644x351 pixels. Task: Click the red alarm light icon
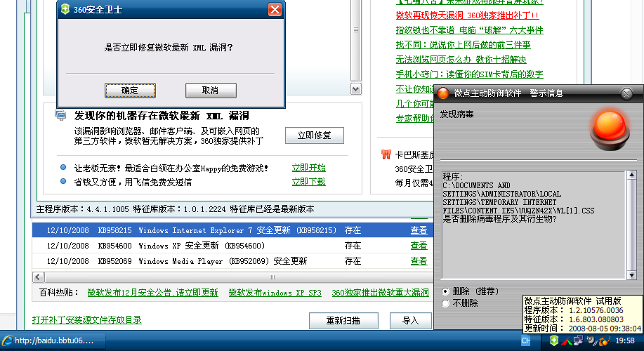click(607, 129)
